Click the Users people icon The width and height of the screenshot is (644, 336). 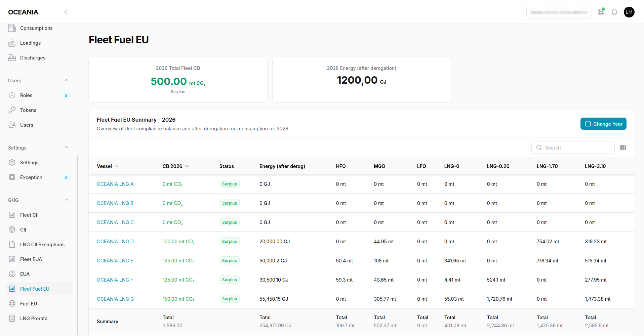click(12, 125)
